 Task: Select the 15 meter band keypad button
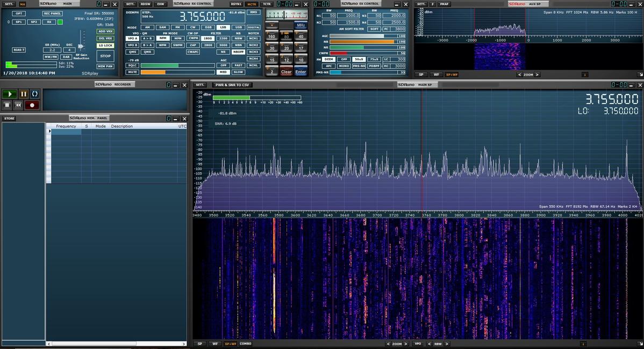(x=271, y=59)
